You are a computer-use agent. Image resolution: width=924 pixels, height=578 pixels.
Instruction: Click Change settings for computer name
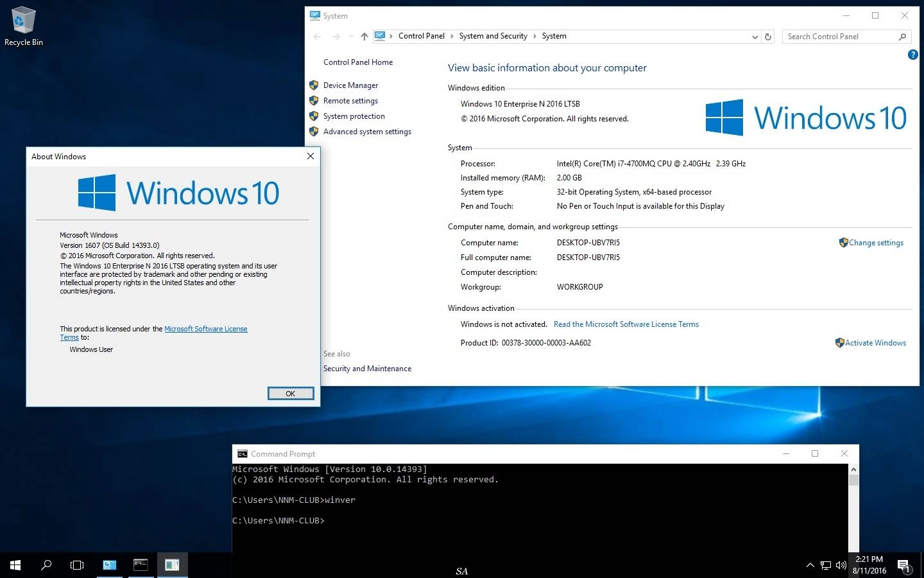876,243
